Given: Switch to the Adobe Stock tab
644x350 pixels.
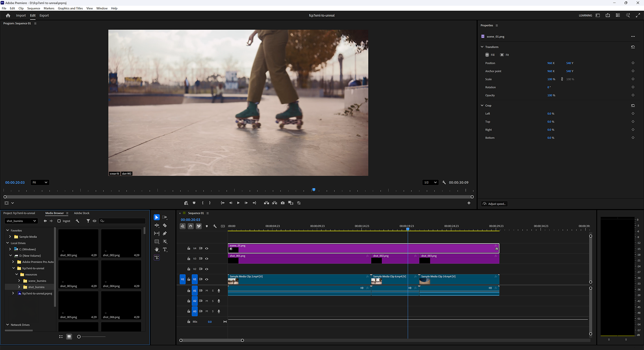Looking at the screenshot, I should (x=82, y=213).
